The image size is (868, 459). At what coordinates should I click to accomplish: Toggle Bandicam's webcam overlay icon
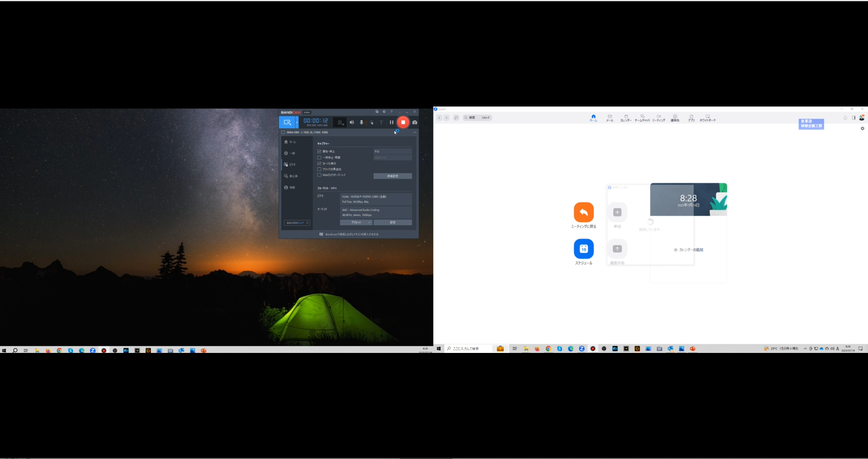point(340,122)
